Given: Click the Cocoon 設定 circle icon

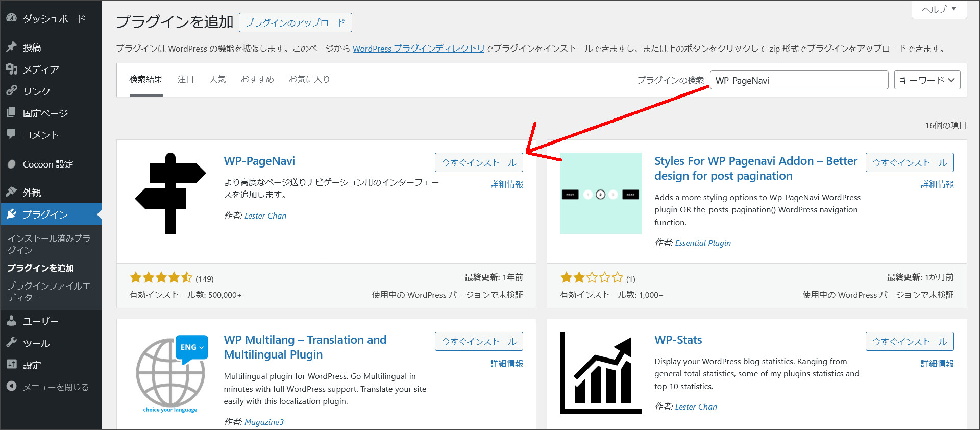Looking at the screenshot, I should point(12,164).
